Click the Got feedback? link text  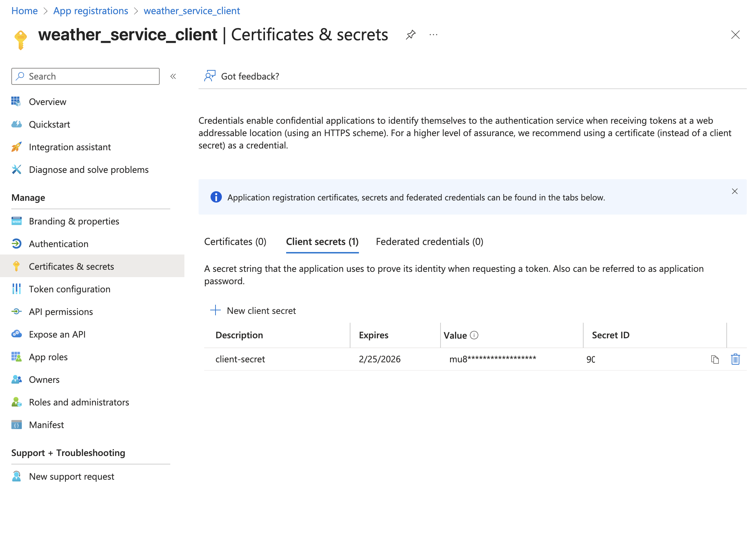pos(250,76)
